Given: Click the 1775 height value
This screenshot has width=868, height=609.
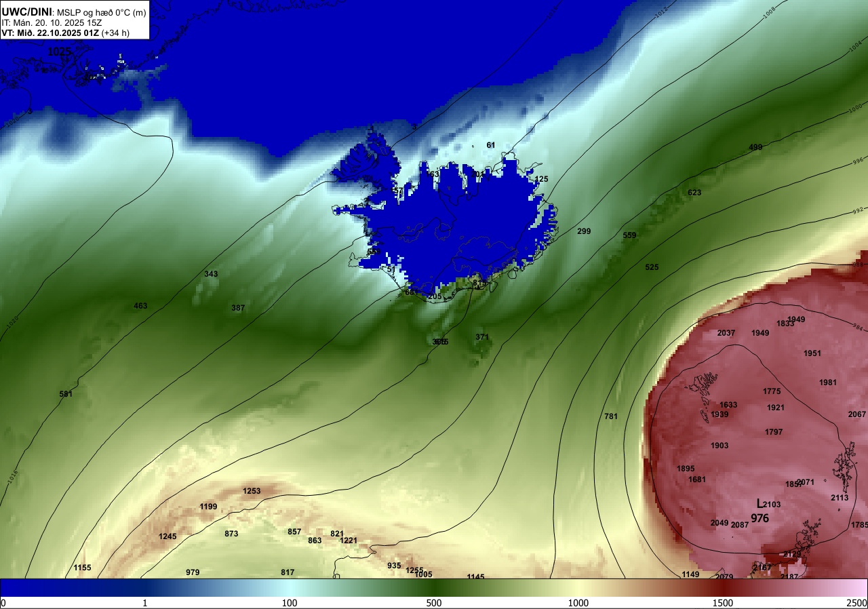Looking at the screenshot, I should coord(772,391).
